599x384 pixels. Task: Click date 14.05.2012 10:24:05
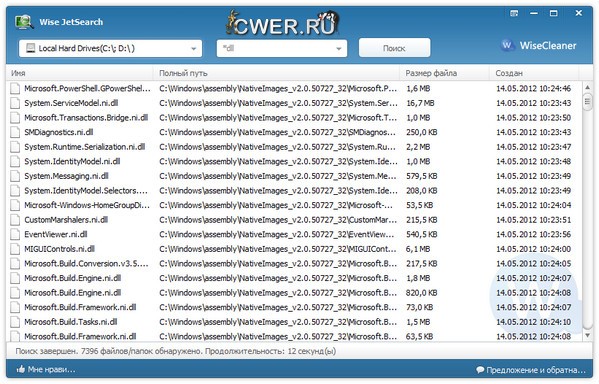pos(533,264)
